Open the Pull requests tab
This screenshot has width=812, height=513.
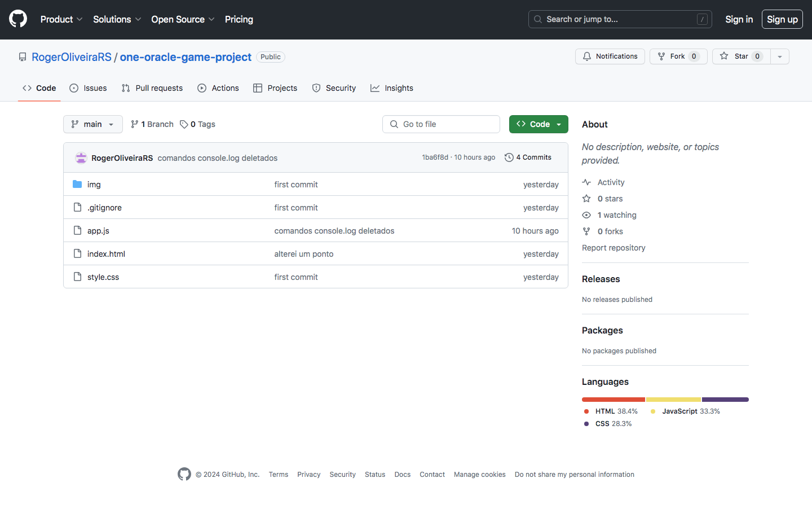[x=152, y=88]
